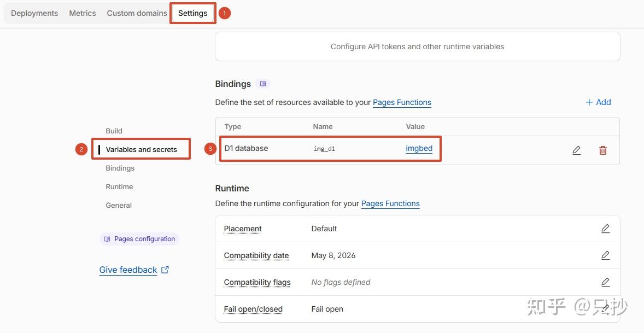Click the Bindings section heading

(x=233, y=84)
